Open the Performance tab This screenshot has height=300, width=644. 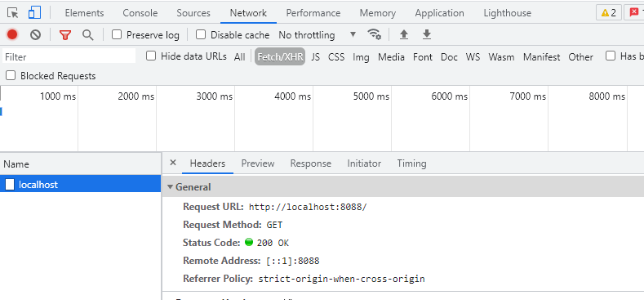(313, 13)
